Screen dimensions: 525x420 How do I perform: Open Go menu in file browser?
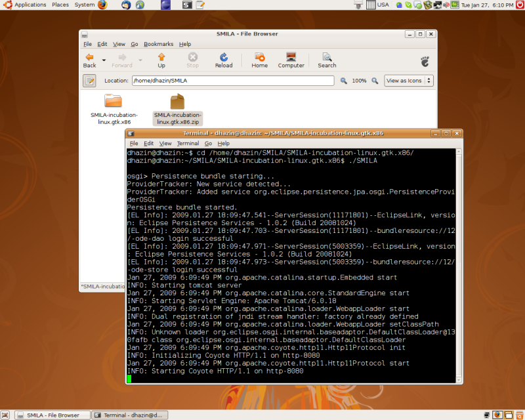point(135,44)
